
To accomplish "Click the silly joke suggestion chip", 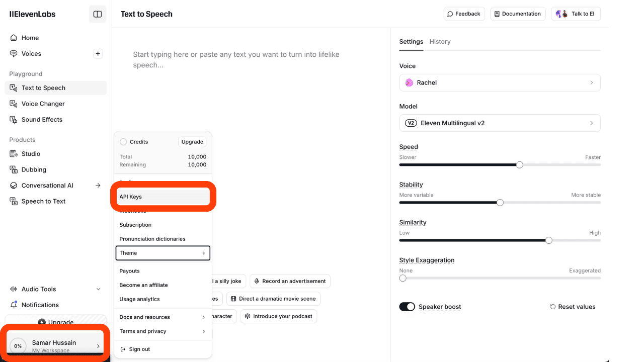I will (x=228, y=281).
